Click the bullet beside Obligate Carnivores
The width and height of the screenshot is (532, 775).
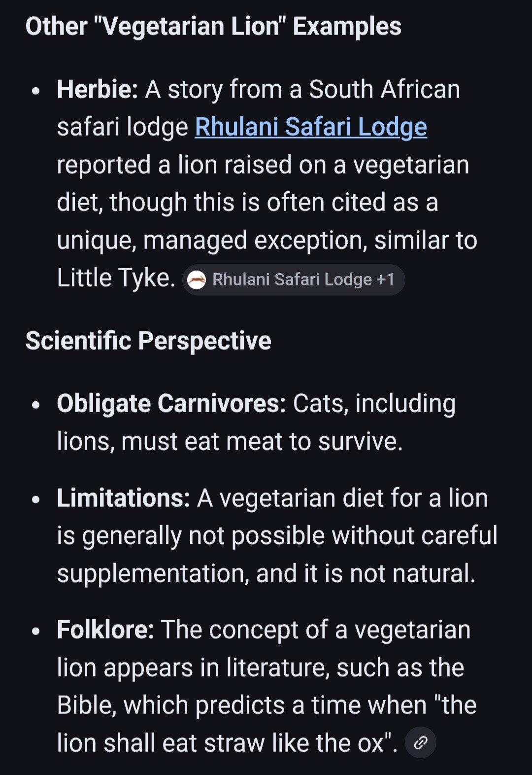tap(35, 405)
